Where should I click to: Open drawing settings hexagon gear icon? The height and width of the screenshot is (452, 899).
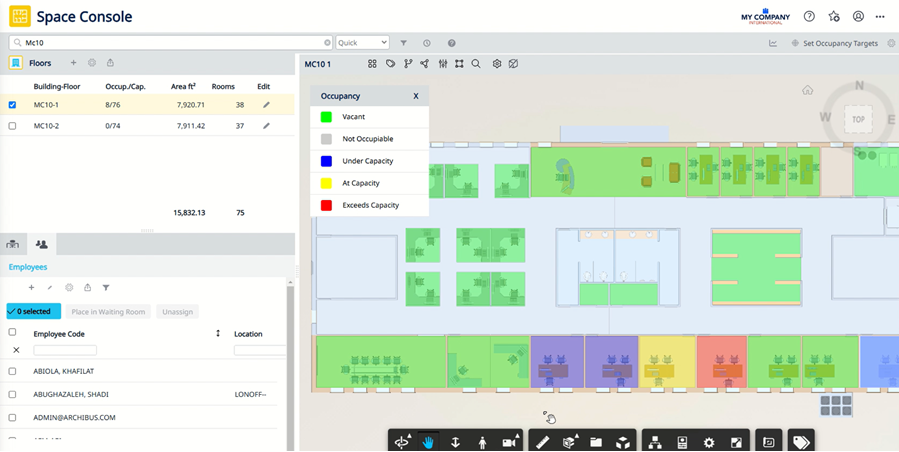(497, 64)
